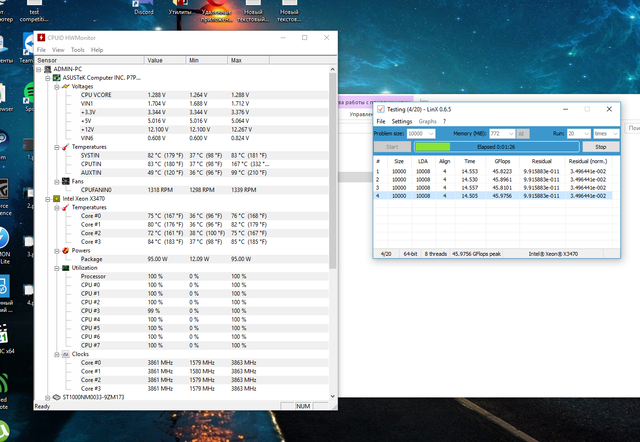The width and height of the screenshot is (640, 442).
Task: Select test run row 2 in LinX
Action: click(x=493, y=180)
